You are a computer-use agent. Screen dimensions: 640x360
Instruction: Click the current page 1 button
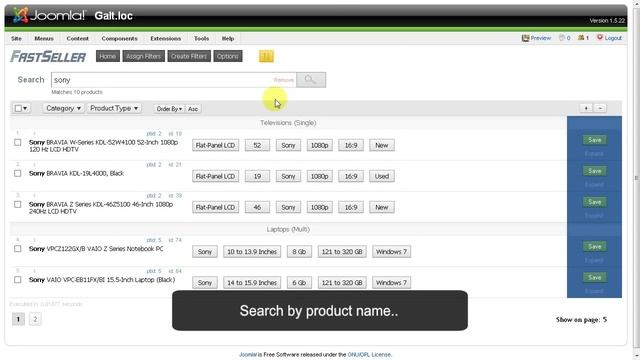(x=18, y=319)
